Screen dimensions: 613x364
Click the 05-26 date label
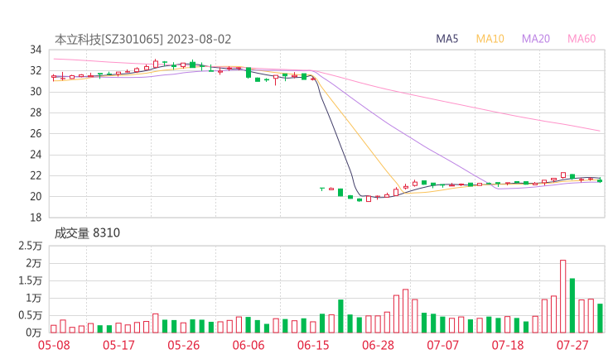point(184,345)
